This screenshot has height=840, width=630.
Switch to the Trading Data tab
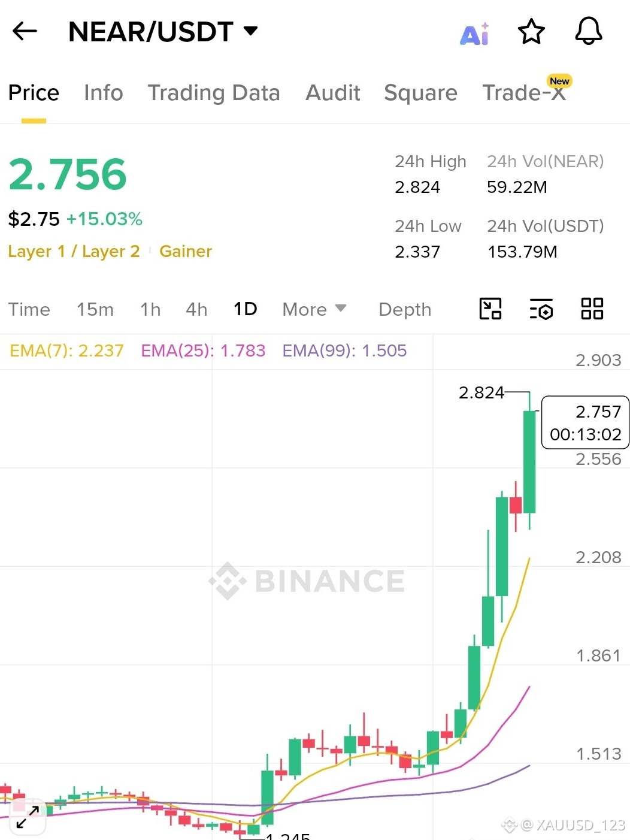[214, 93]
